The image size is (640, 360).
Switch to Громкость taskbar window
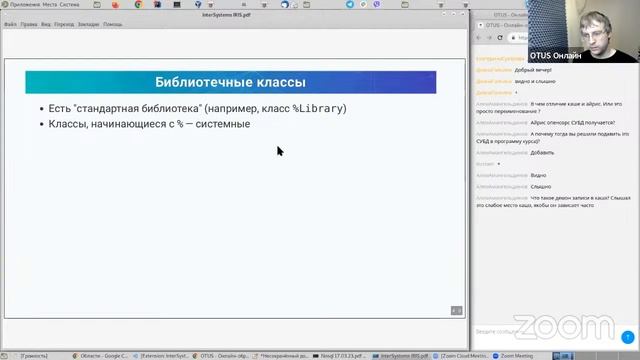click(31, 356)
